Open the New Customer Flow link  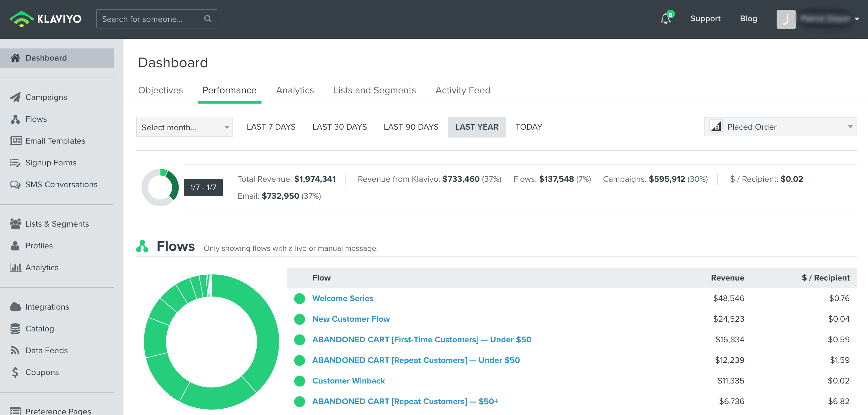pyautogui.click(x=351, y=319)
